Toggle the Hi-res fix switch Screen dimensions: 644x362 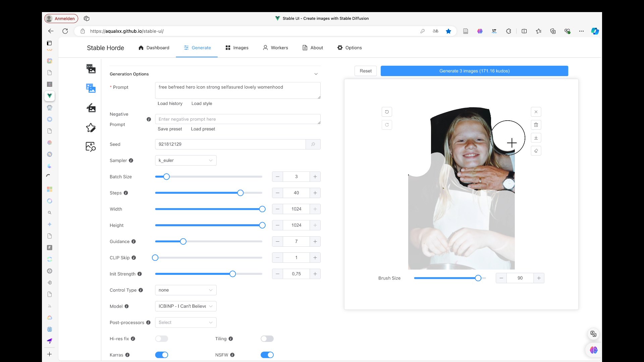pyautogui.click(x=162, y=339)
